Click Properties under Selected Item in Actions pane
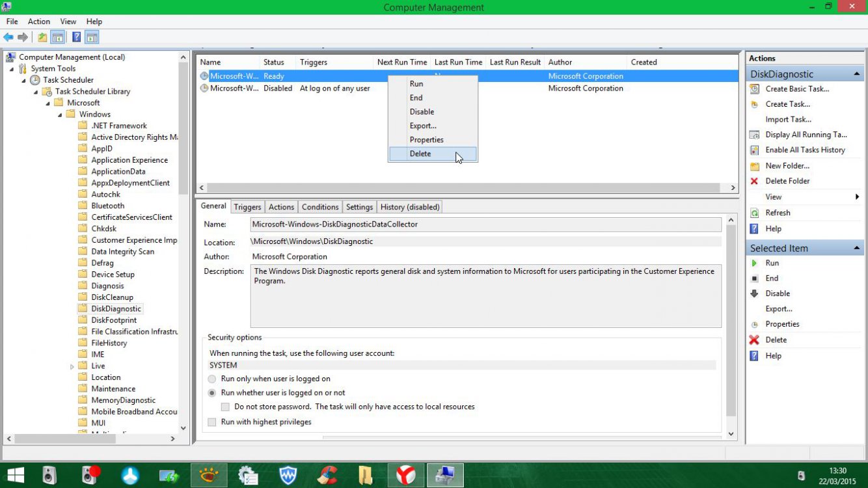Viewport: 868px width, 488px height. click(782, 324)
